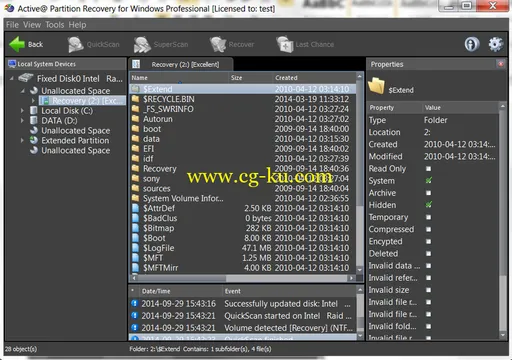Select data folder icon
The image size is (512, 360).
click(x=135, y=139)
